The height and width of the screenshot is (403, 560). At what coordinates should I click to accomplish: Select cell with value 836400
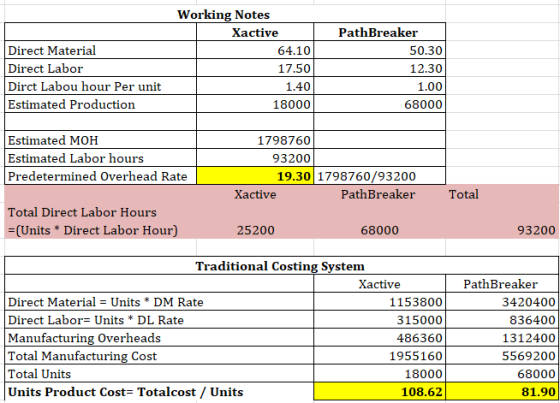click(501, 320)
